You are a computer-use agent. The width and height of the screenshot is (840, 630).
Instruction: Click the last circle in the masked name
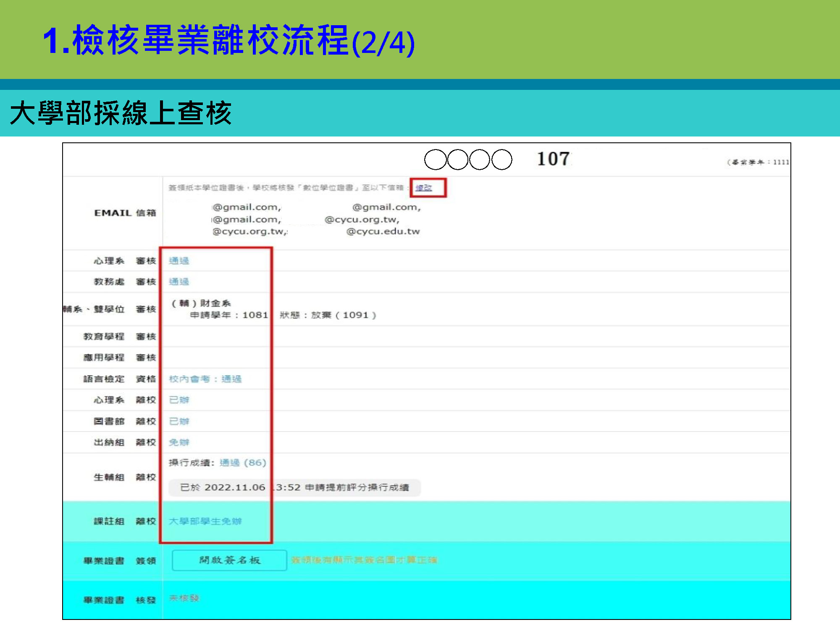tap(501, 160)
